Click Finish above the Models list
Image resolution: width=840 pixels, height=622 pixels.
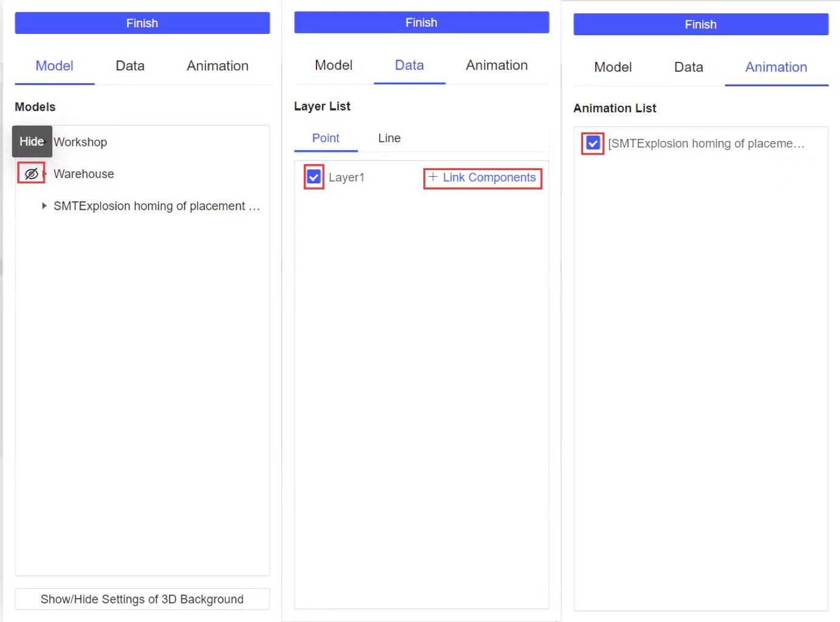(x=142, y=23)
